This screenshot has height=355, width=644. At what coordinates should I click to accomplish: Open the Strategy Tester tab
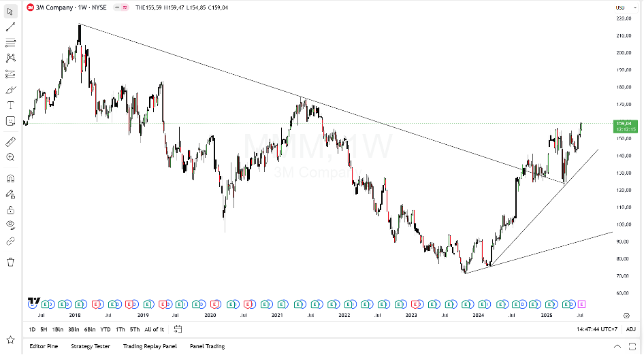pyautogui.click(x=91, y=346)
